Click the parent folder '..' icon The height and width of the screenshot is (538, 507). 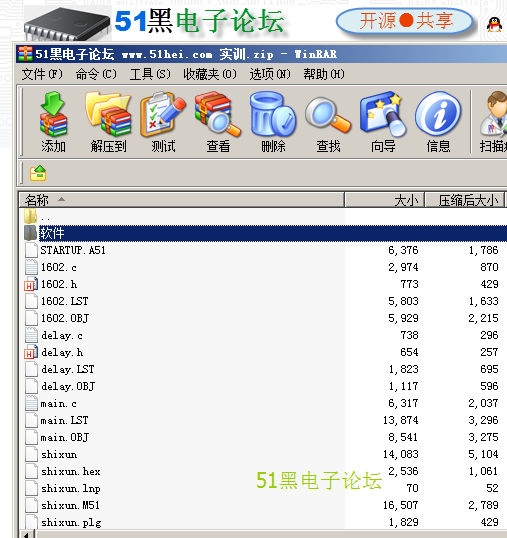tap(31, 216)
